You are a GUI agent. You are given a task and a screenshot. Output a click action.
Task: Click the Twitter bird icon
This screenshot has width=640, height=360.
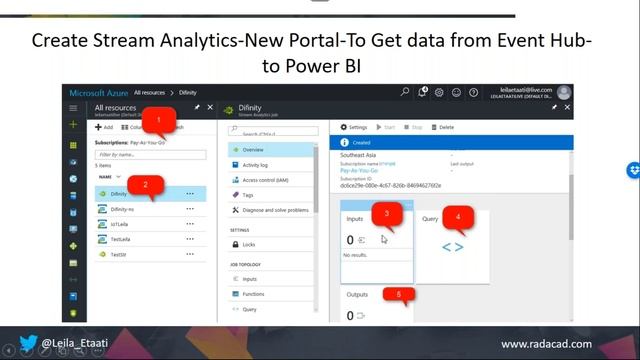[28, 343]
